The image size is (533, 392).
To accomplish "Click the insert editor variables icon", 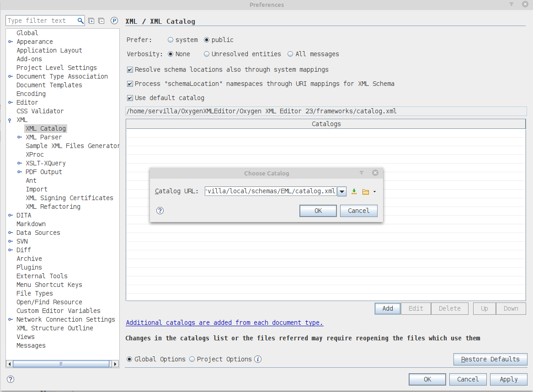I will (354, 191).
